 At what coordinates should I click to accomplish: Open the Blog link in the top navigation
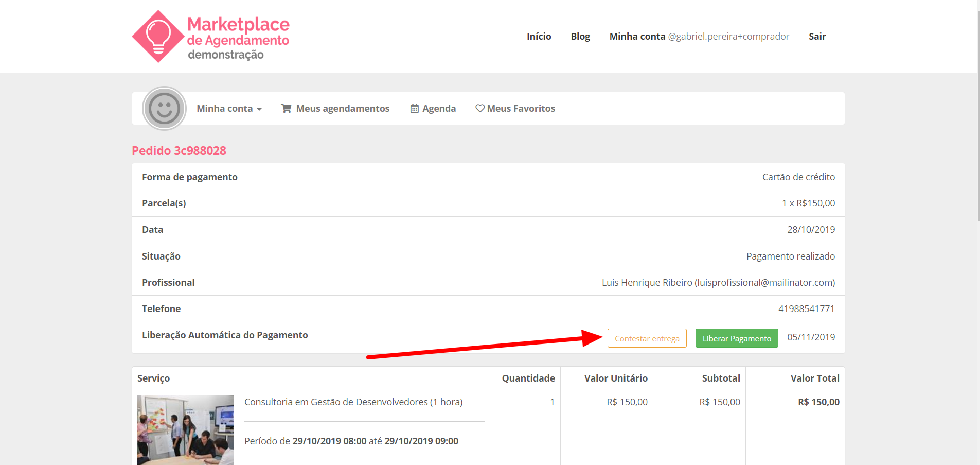pyautogui.click(x=580, y=37)
